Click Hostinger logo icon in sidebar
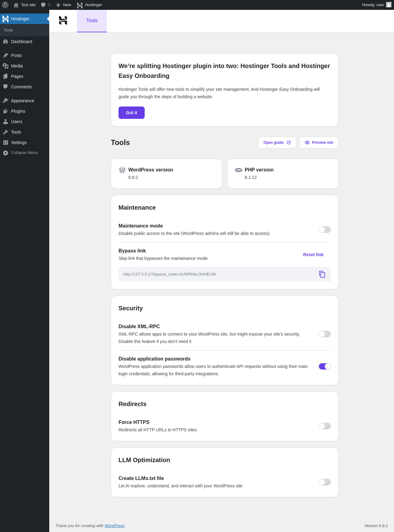The image size is (394, 532). tap(6, 19)
